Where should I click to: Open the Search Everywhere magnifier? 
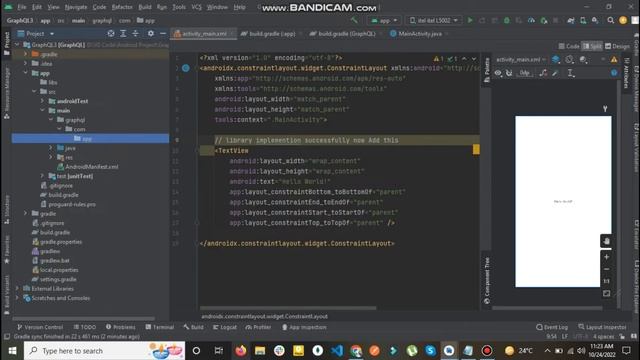(x=611, y=20)
